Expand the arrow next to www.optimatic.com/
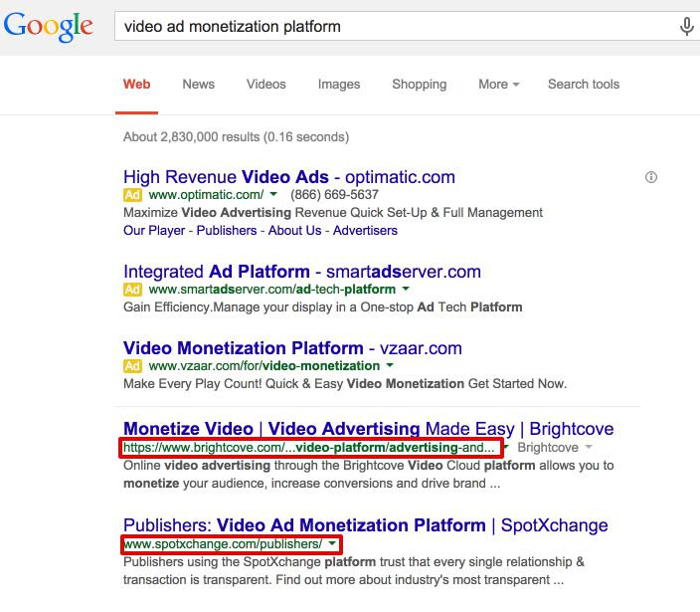The image size is (700, 612). (x=273, y=194)
